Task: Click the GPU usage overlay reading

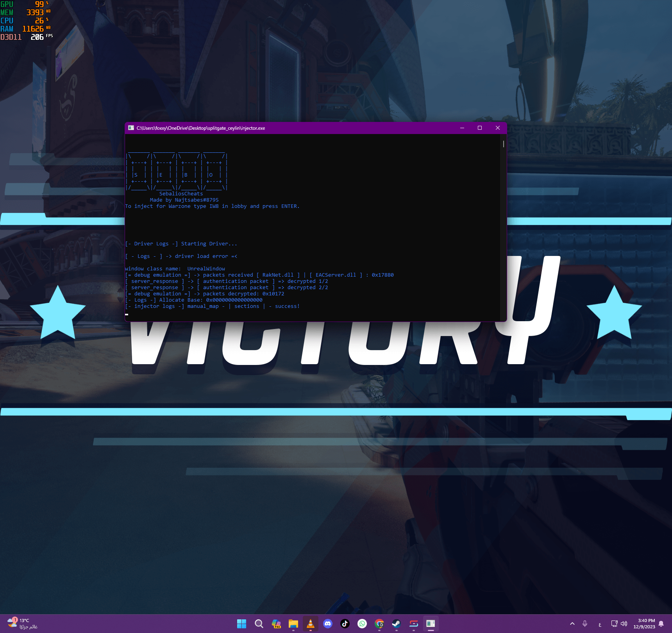Action: (x=25, y=4)
